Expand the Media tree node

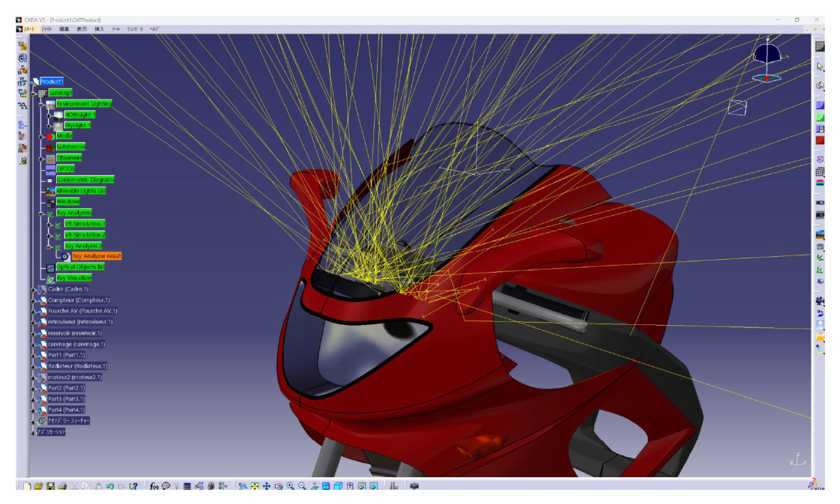[x=41, y=136]
